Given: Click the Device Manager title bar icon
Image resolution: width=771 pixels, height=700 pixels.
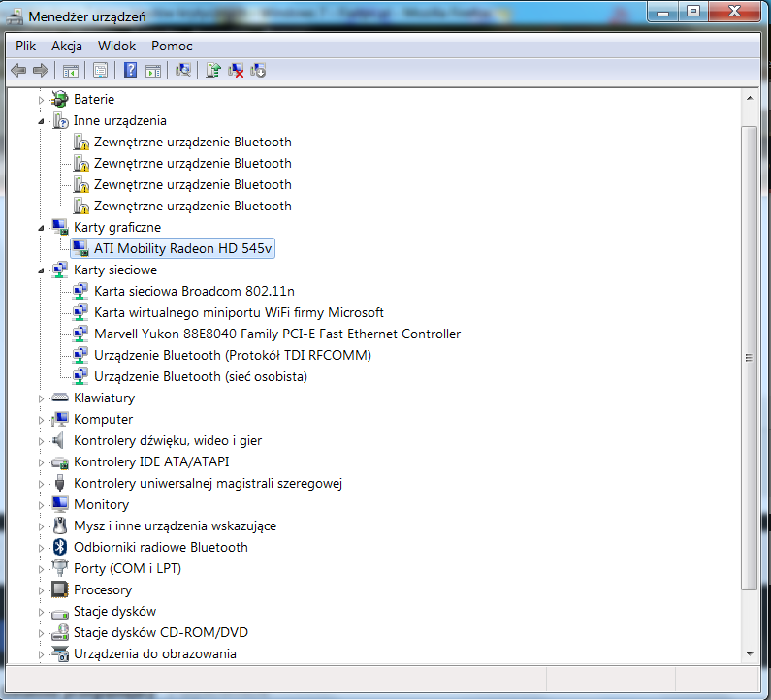Looking at the screenshot, I should [x=15, y=16].
